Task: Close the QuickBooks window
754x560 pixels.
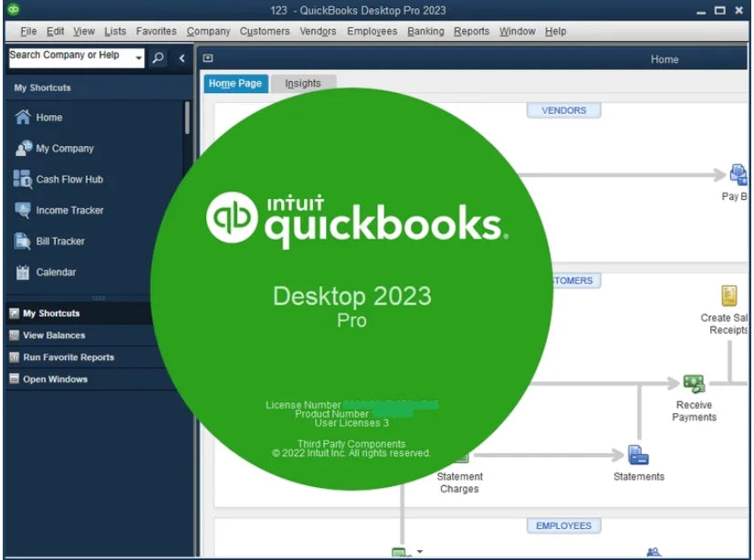Action: click(739, 11)
